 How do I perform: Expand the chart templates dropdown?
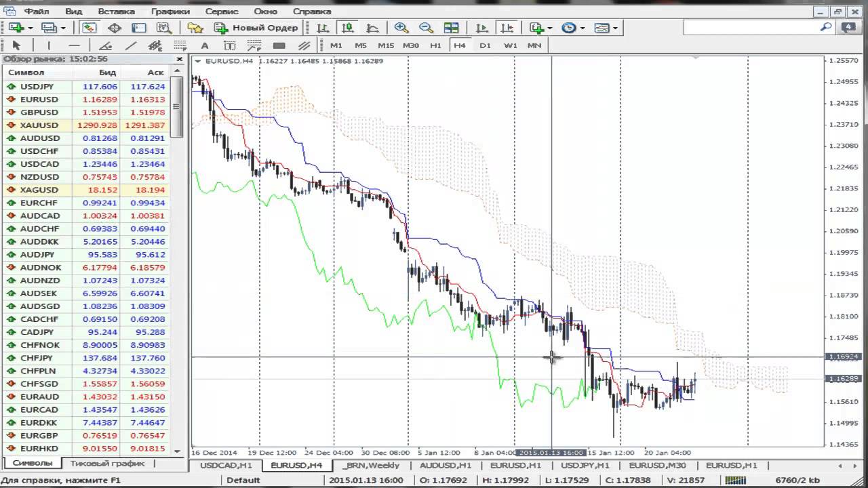pos(615,28)
